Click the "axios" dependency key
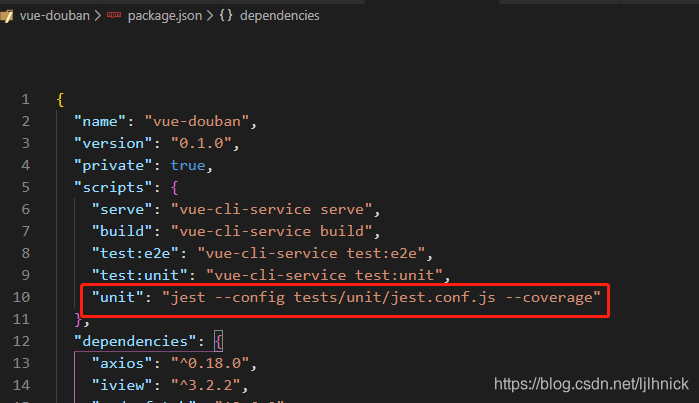 pyautogui.click(x=122, y=363)
